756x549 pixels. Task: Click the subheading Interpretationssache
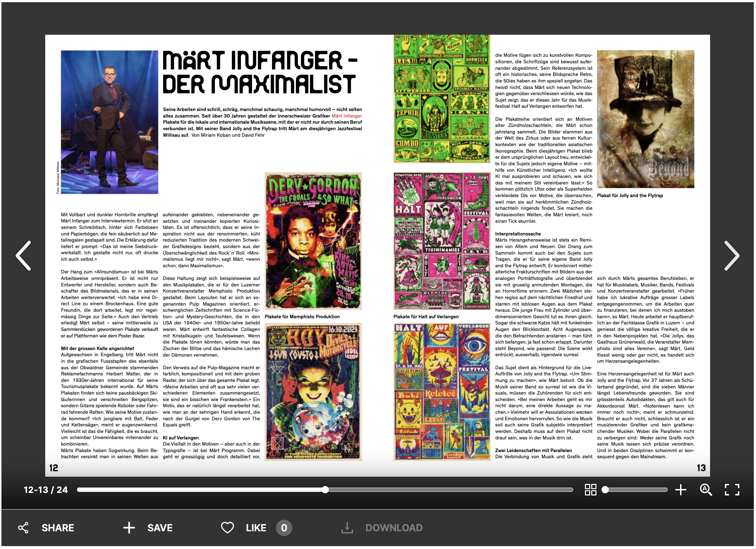518,234
